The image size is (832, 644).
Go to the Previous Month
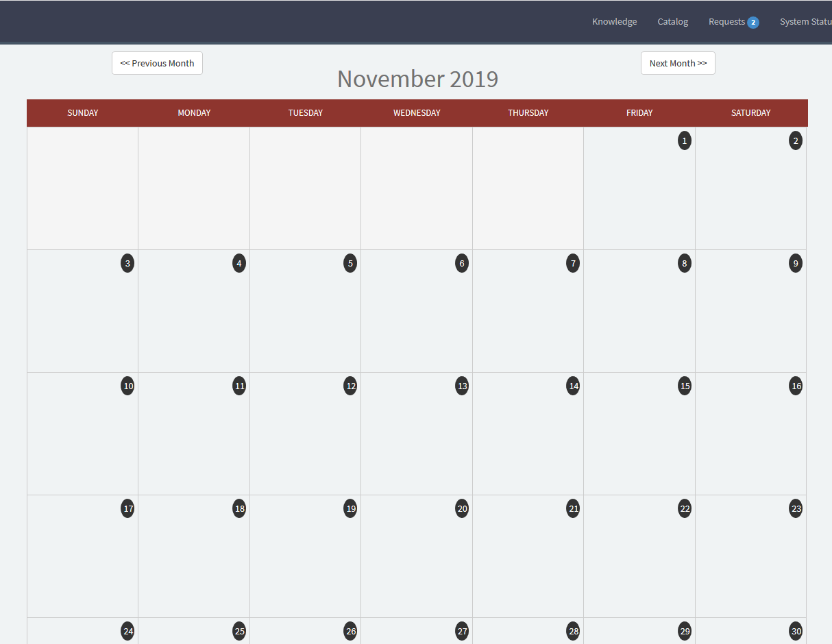[x=157, y=62]
